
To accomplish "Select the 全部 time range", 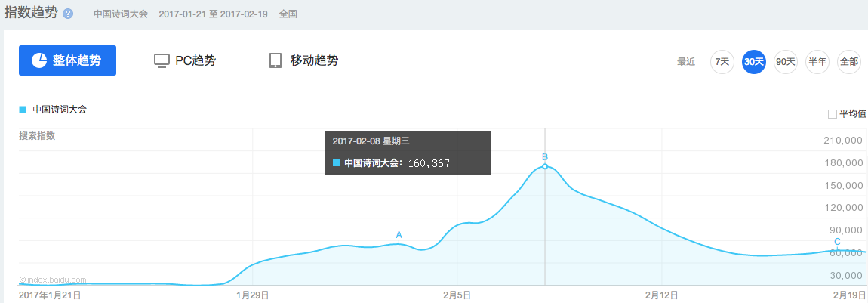I will tap(849, 62).
